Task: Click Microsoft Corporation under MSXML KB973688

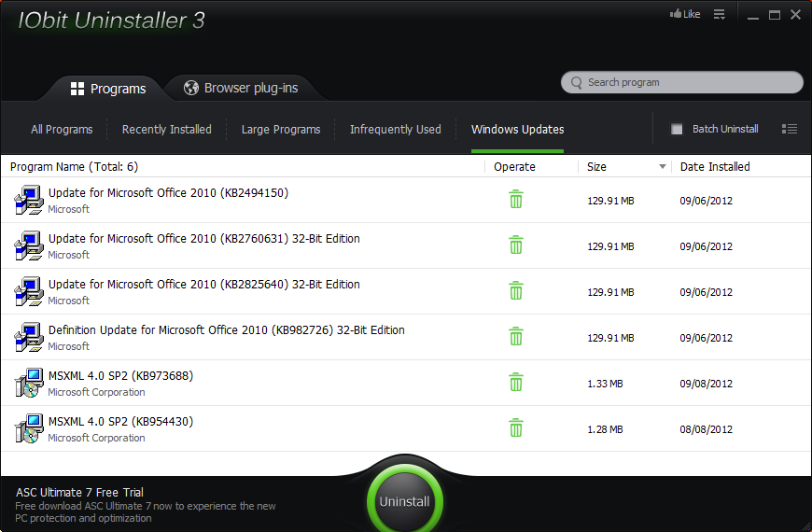Action: click(x=96, y=392)
